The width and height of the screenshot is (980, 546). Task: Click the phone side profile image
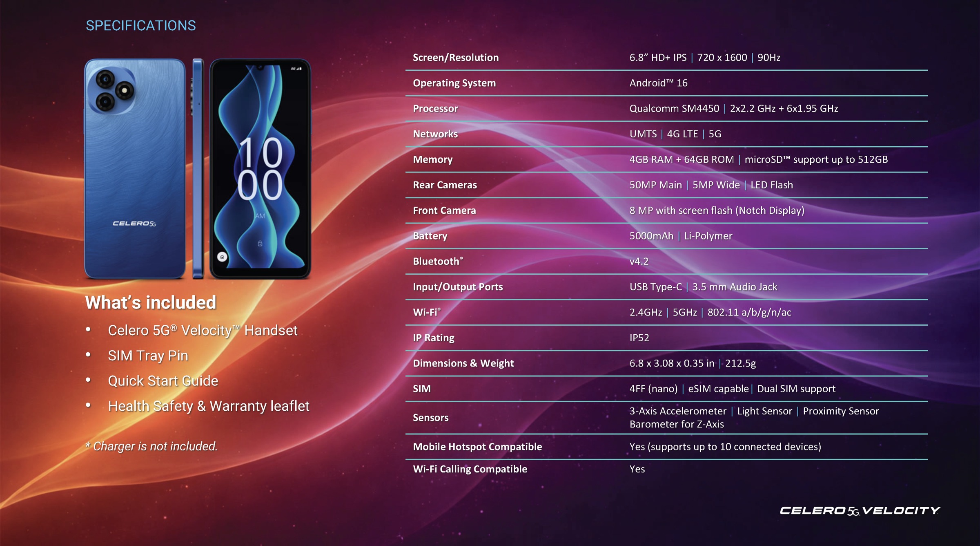198,169
